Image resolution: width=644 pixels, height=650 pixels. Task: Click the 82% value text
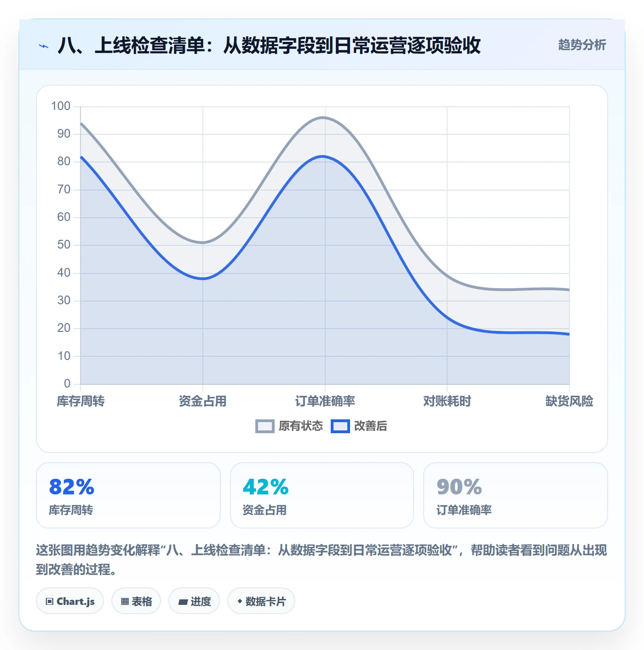pos(72,487)
